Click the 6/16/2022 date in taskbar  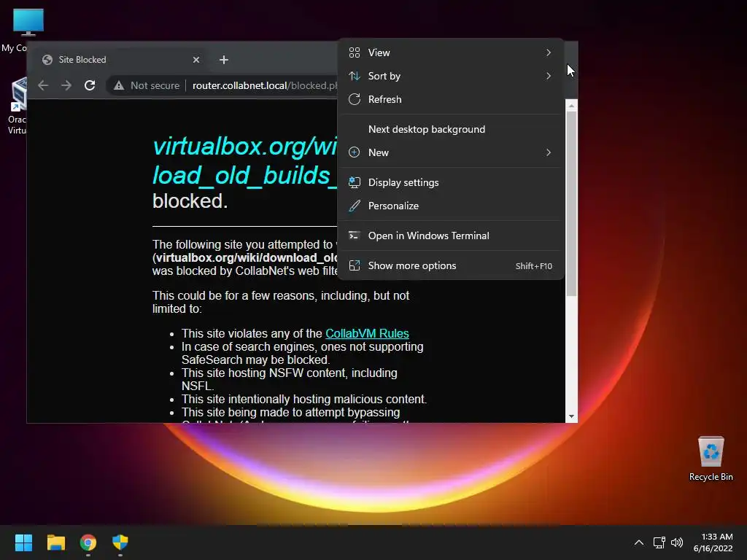713,548
